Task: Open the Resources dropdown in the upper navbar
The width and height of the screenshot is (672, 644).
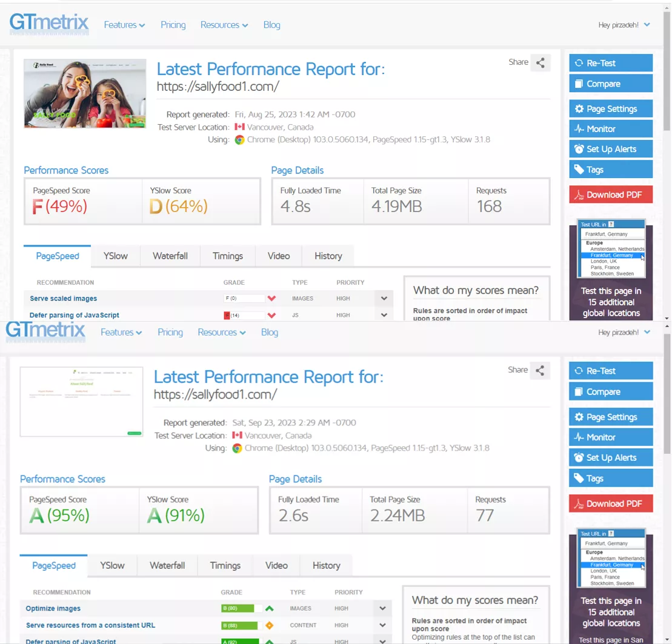Action: click(x=224, y=25)
